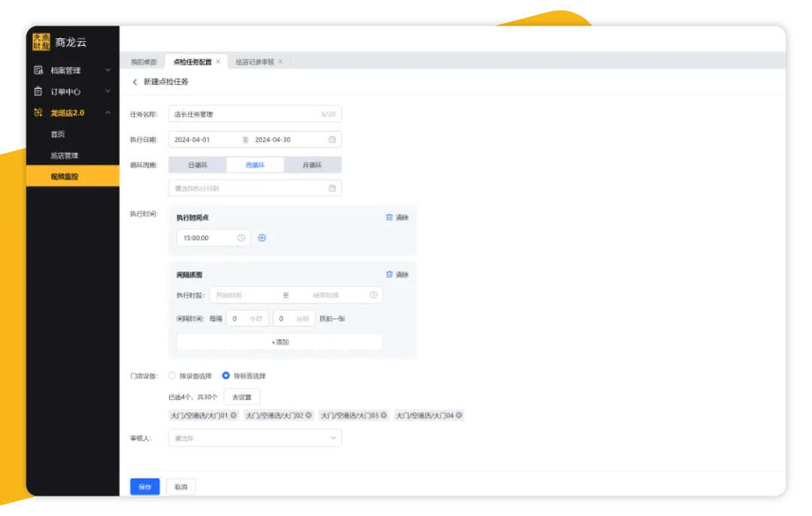
Task: Remove the 大门/空港店/大门01 tag
Action: 234,415
